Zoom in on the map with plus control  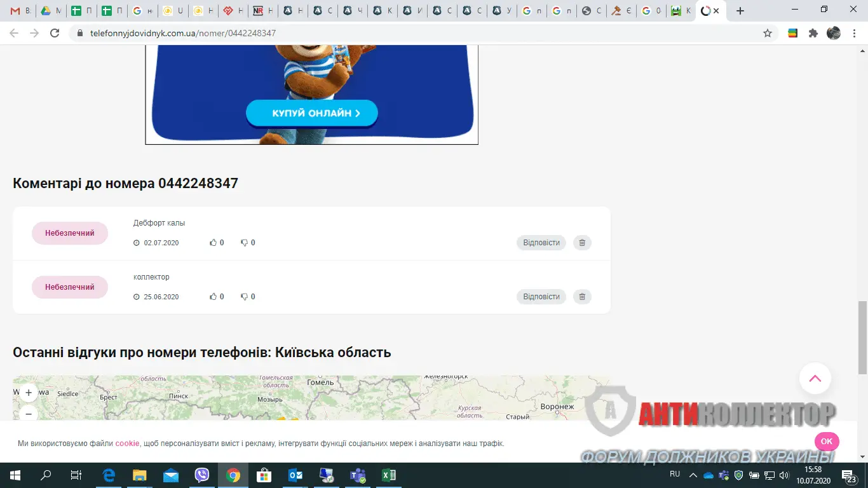28,392
